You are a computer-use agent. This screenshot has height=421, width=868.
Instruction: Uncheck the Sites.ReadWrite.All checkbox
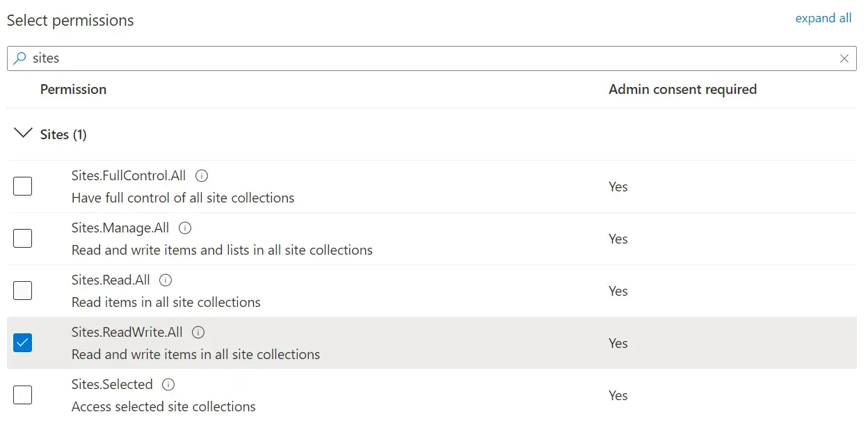tap(22, 342)
